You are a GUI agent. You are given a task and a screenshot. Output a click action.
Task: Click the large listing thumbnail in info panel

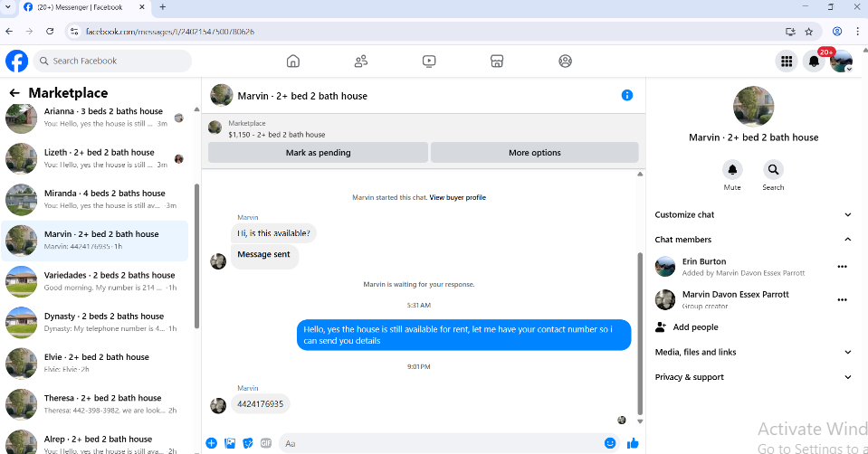coord(753,106)
